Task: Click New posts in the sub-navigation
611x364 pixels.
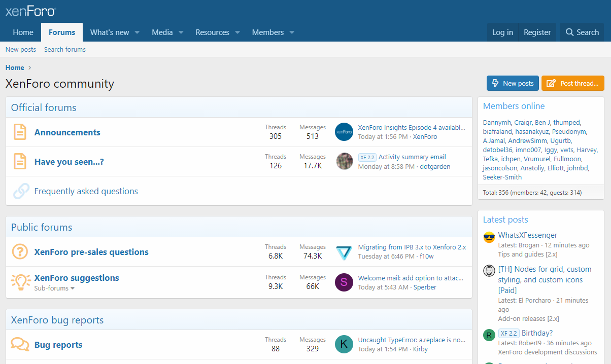Action: [21, 49]
